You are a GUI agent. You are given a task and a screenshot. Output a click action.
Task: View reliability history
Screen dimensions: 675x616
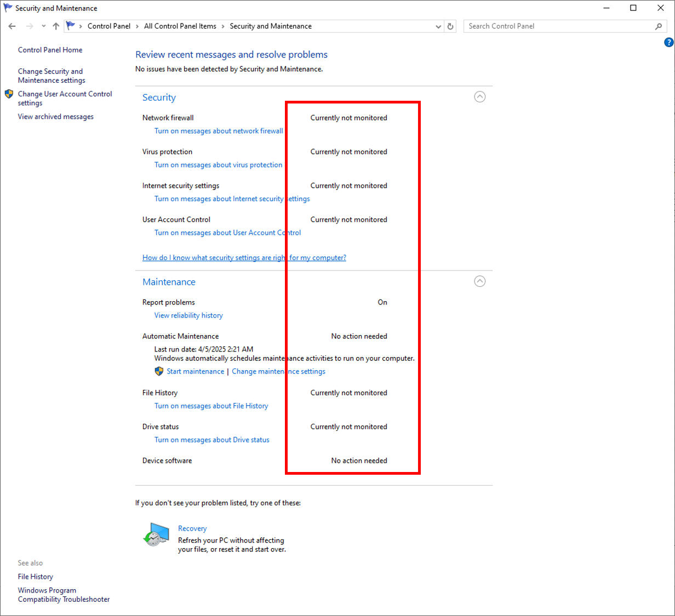click(x=188, y=315)
